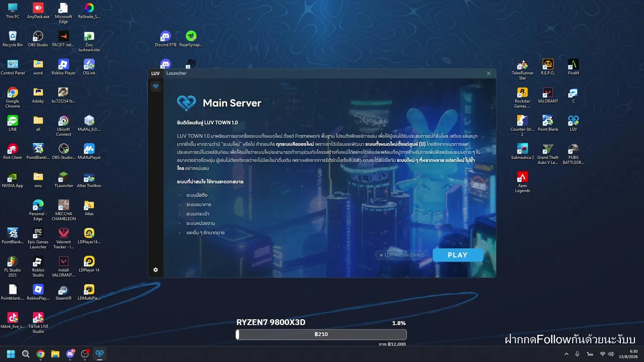The height and width of the screenshot is (362, 644).
Task: Open the Thai language input indicator
Action: point(589,354)
